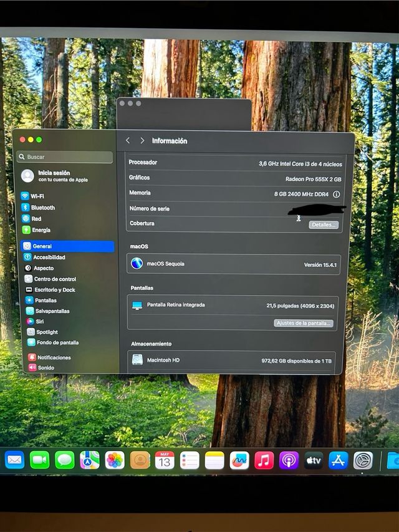This screenshot has width=399, height=532.
Task: Click the Radeon Pro 555X 2 GB text
Action: [x=313, y=179]
